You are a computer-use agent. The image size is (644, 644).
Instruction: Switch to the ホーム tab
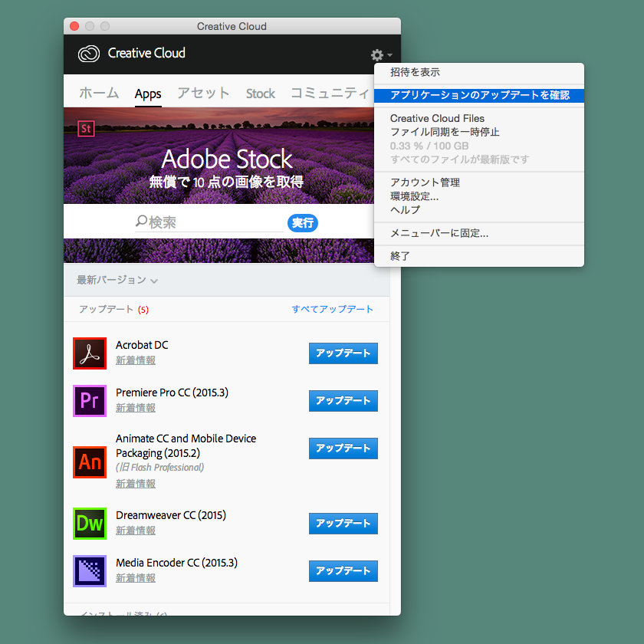[x=99, y=94]
